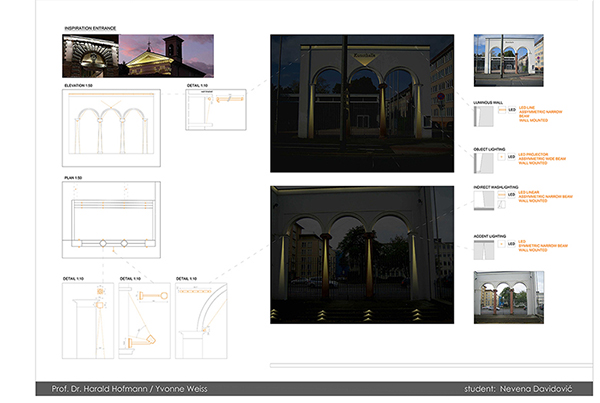
Task: Click the 'INSPIRATION ENTRANCE' heading
Action: (91, 29)
